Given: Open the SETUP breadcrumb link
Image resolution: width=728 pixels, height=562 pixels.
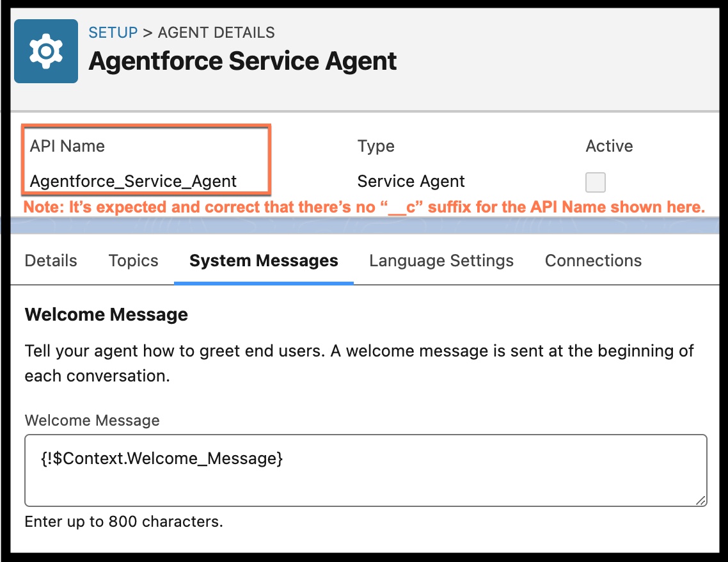Looking at the screenshot, I should [x=113, y=33].
